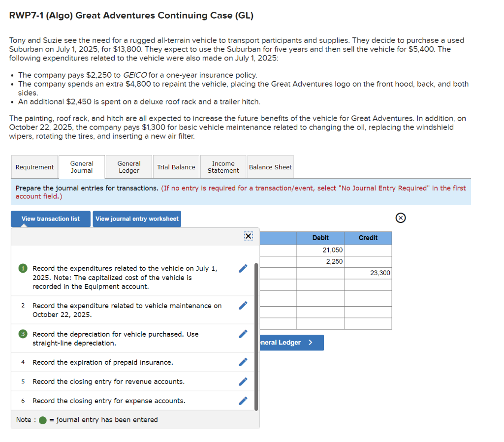Open the Trial Balance tab
The width and height of the screenshot is (504, 442).
point(176,167)
